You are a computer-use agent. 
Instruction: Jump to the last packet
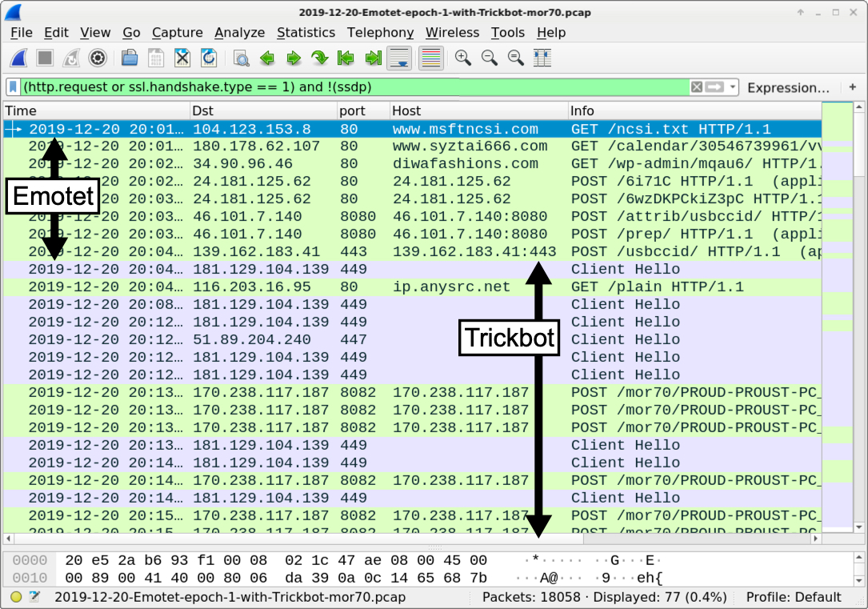click(x=373, y=58)
